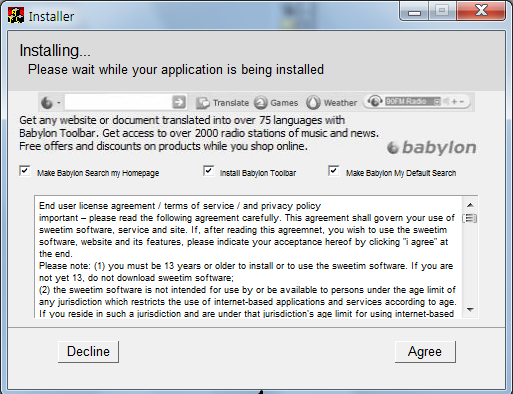Uncheck Install Babylon Toolbar checkbox
Viewport: 513px width, 394px height.
click(208, 171)
